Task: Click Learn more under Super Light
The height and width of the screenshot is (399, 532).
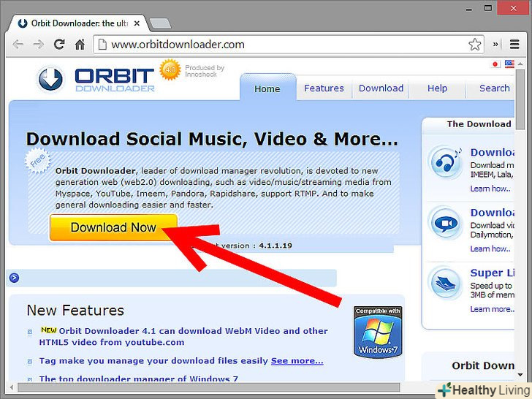Action: tap(492, 309)
